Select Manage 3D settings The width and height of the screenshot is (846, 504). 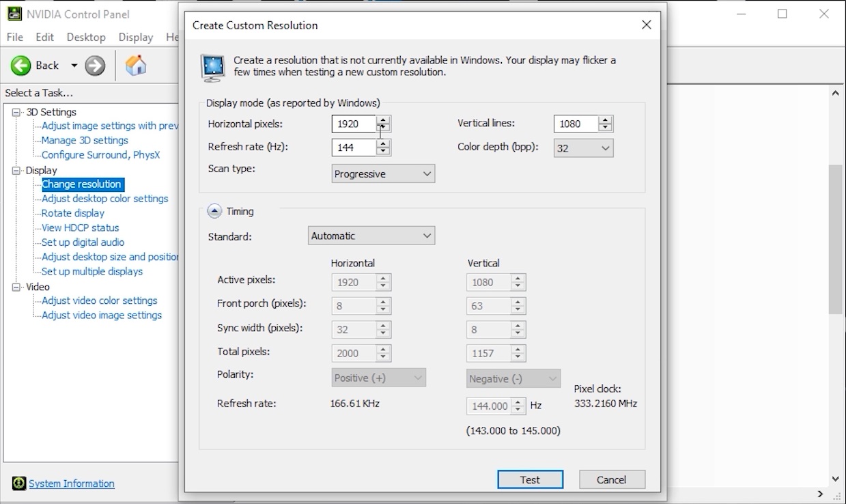(85, 140)
